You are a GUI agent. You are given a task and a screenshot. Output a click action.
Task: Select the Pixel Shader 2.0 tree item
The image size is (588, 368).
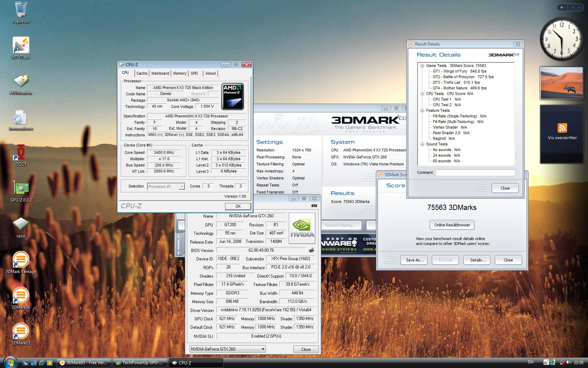coord(451,133)
